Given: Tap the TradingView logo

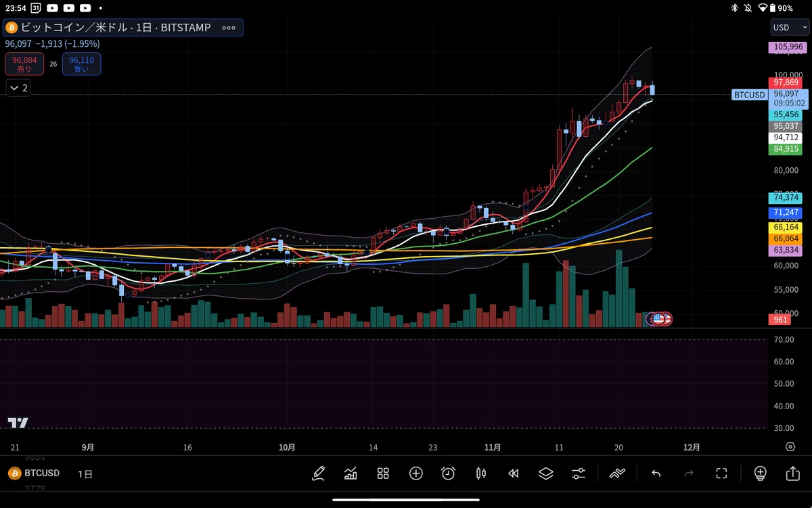Looking at the screenshot, I should (18, 423).
